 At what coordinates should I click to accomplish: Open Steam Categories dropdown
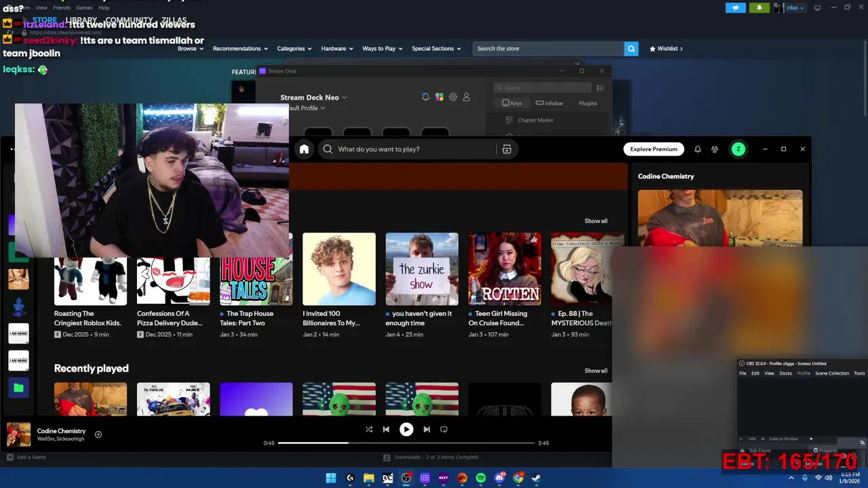(x=294, y=49)
